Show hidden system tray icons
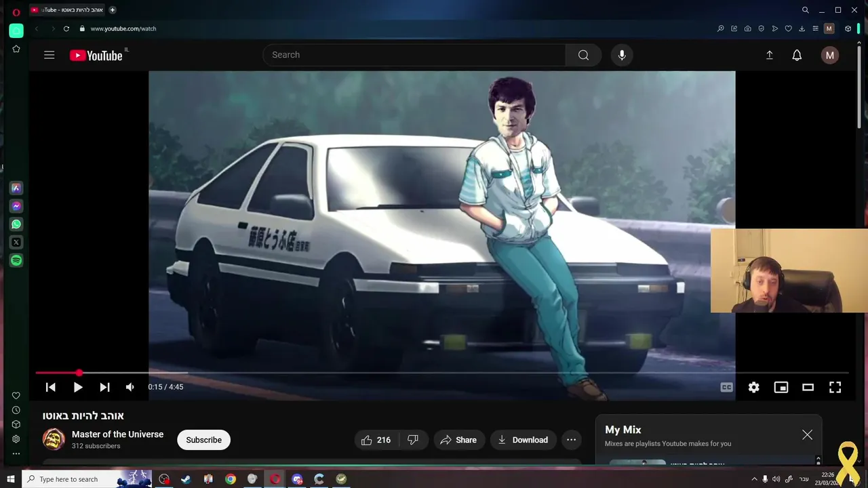 pyautogui.click(x=753, y=479)
